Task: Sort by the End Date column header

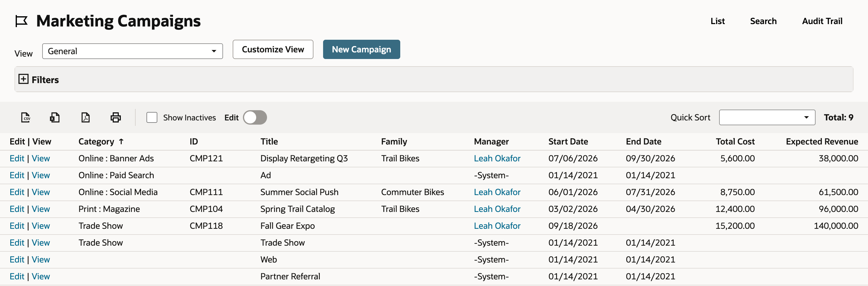Action: pyautogui.click(x=643, y=142)
